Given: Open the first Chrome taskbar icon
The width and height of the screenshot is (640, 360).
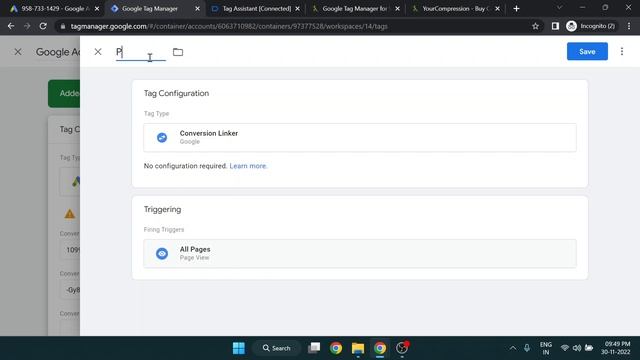Looking at the screenshot, I should 336,348.
